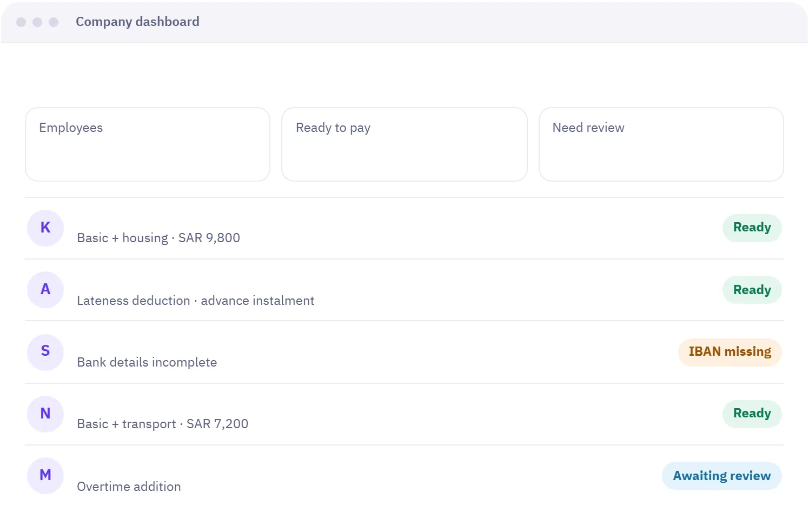This screenshot has height=532, width=809.
Task: Click the text "Basic + housing · SAR 9,800"
Action: tap(158, 238)
